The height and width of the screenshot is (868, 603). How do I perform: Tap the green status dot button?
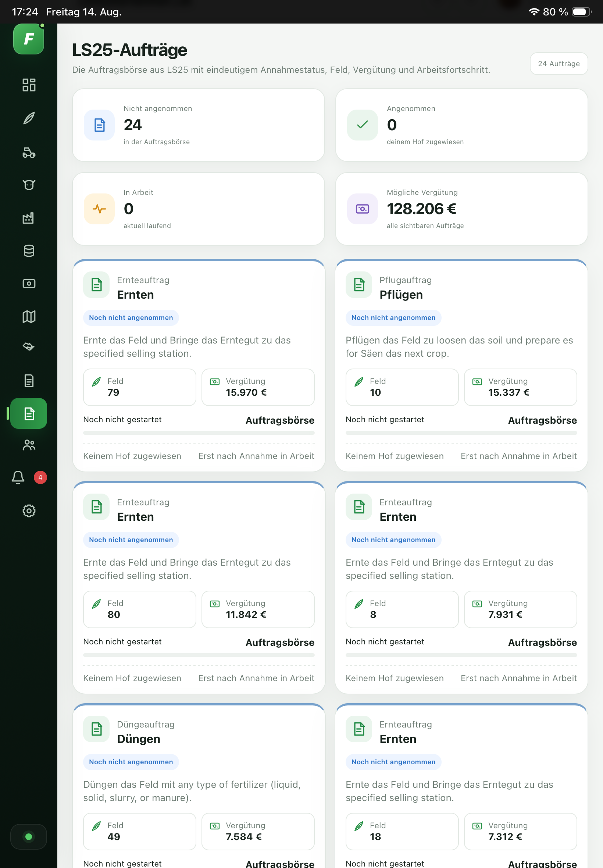click(29, 837)
